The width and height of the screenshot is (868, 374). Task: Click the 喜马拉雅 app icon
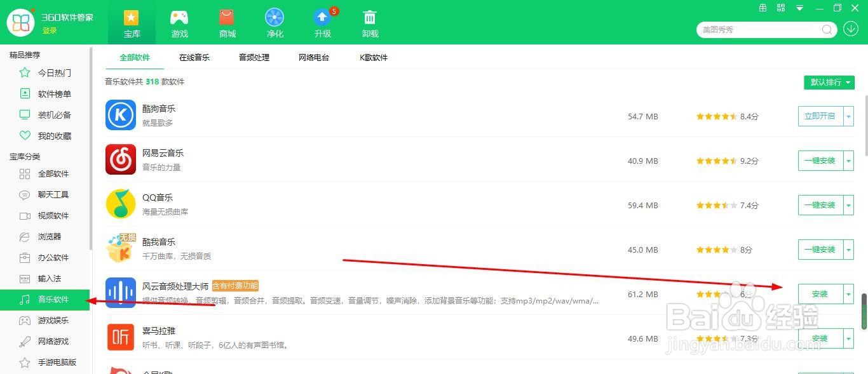(x=121, y=337)
